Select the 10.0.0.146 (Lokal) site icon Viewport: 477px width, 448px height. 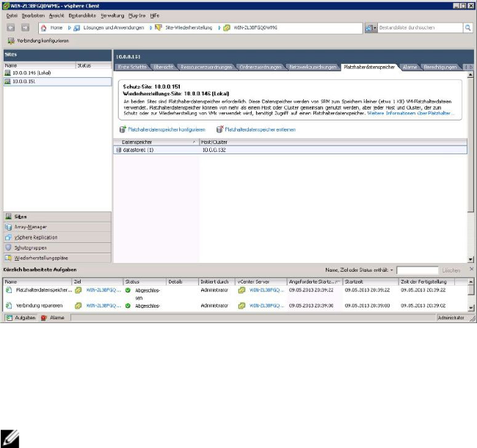click(7, 73)
